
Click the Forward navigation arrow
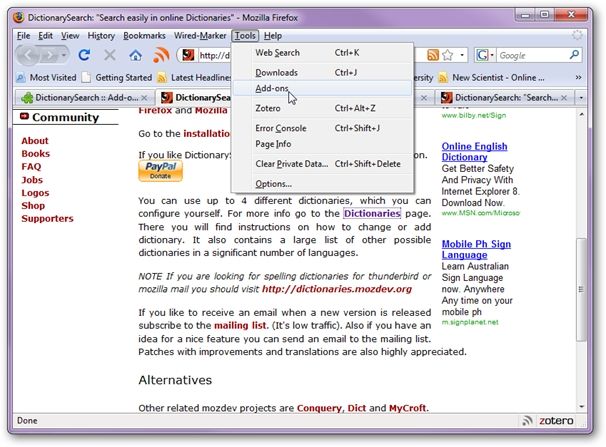[50, 56]
